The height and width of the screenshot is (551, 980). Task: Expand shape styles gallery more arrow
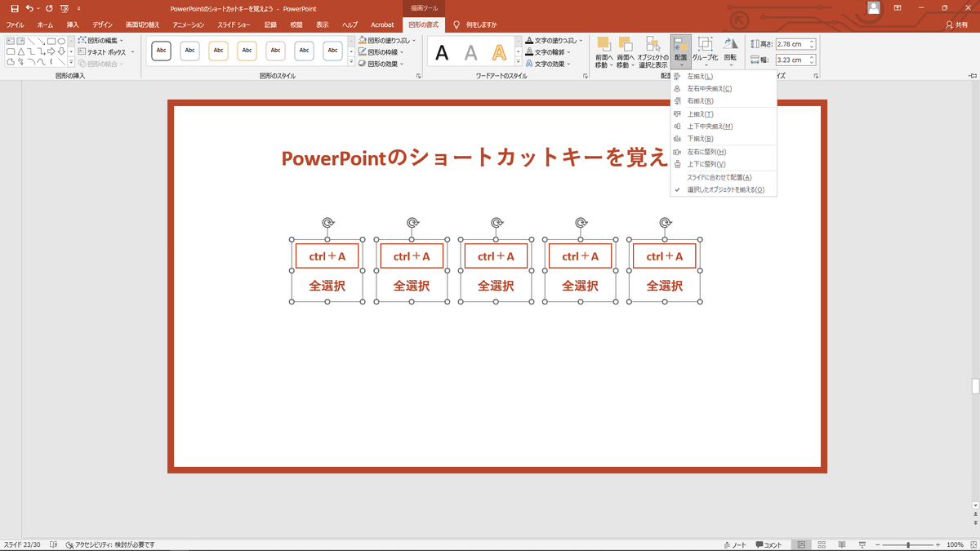[352, 62]
